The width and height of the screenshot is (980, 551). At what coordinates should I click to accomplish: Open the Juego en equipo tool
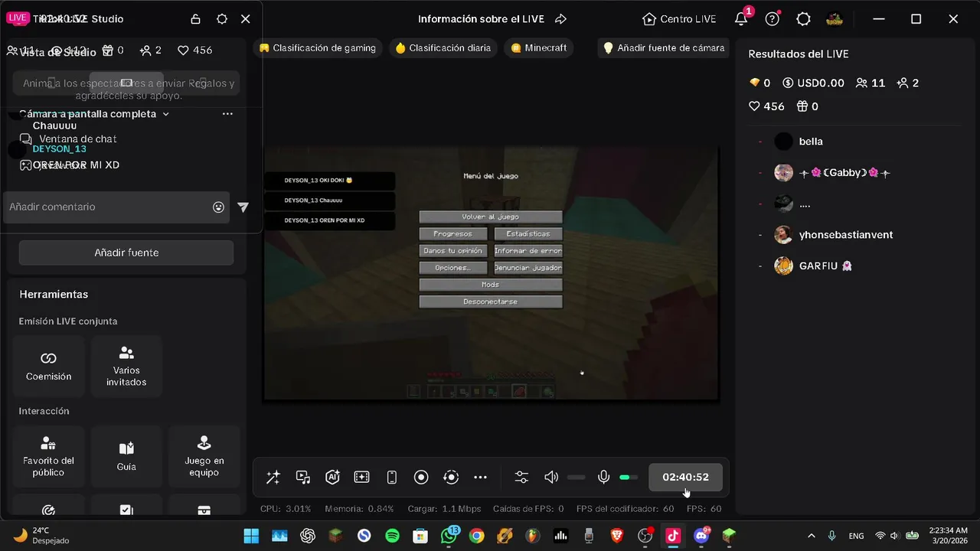(x=204, y=456)
